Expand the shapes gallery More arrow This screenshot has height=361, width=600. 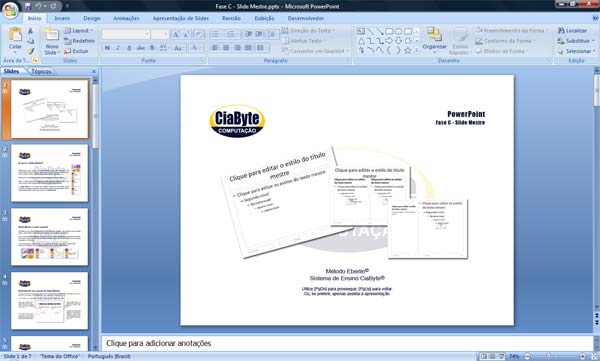point(417,51)
